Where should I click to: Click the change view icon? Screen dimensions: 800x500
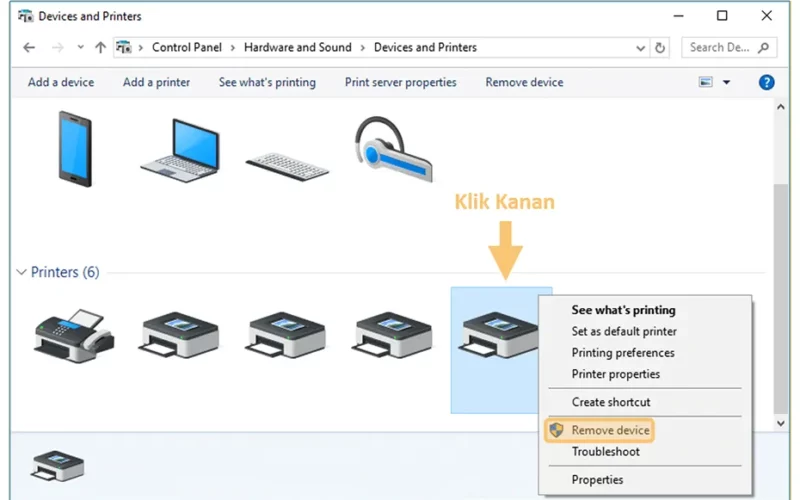click(706, 82)
